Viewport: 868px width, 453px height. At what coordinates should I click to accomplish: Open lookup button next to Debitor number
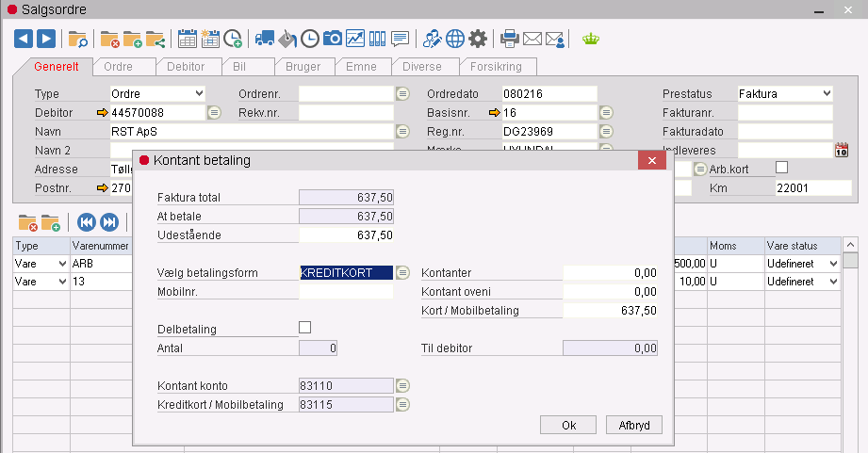(214, 112)
